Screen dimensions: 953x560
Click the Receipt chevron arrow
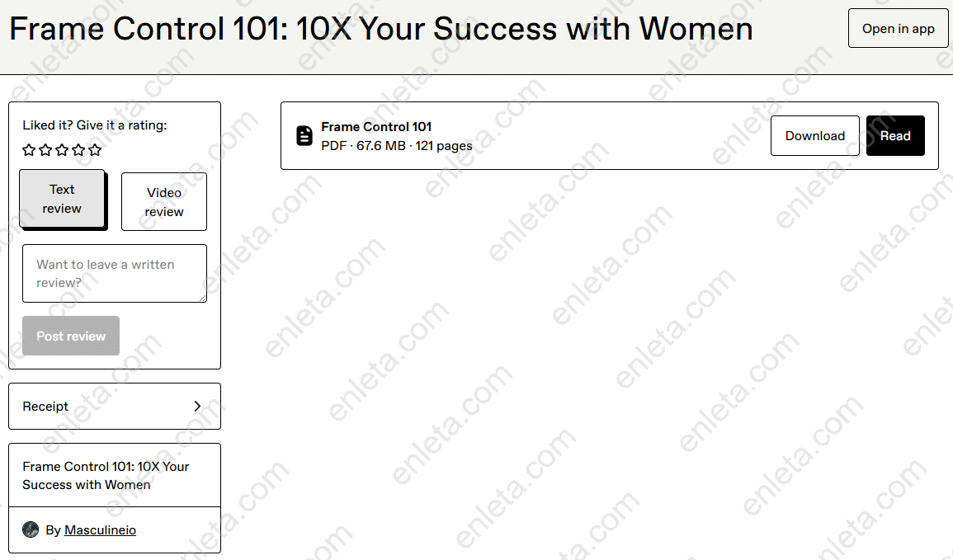(x=197, y=406)
